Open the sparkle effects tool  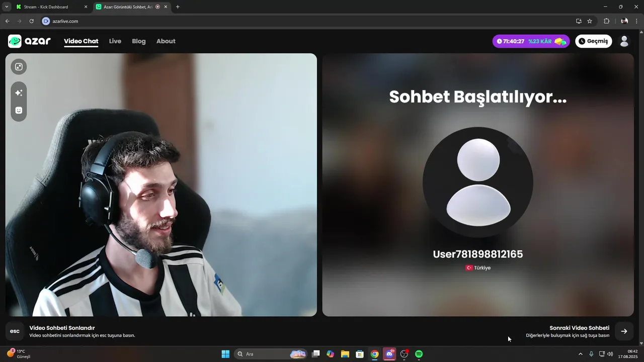coord(19,93)
